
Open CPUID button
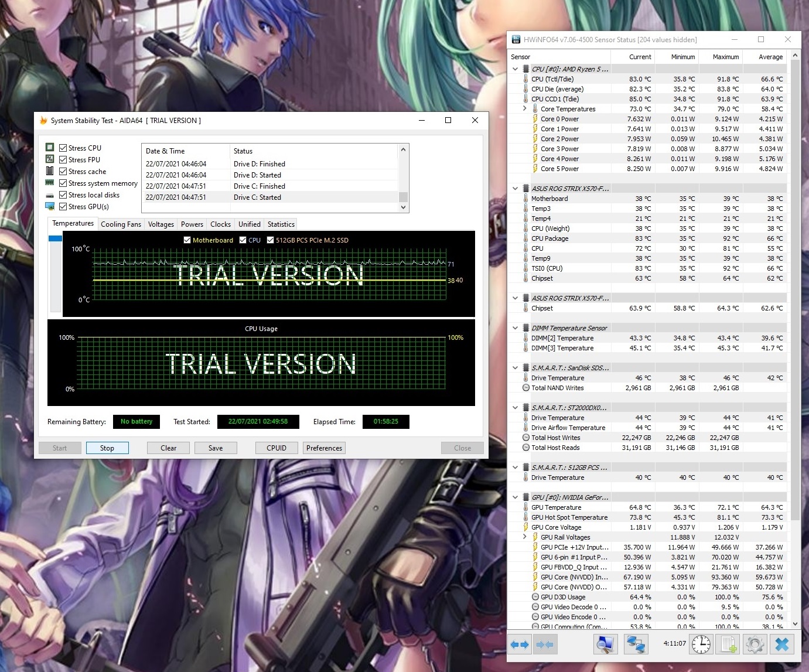click(x=277, y=448)
